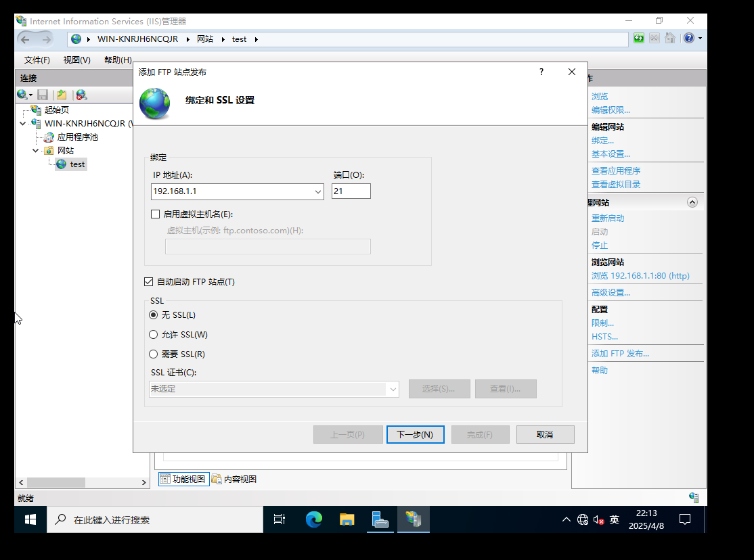
Task: Click the Forward navigation arrow in IIS Manager
Action: pyautogui.click(x=46, y=39)
